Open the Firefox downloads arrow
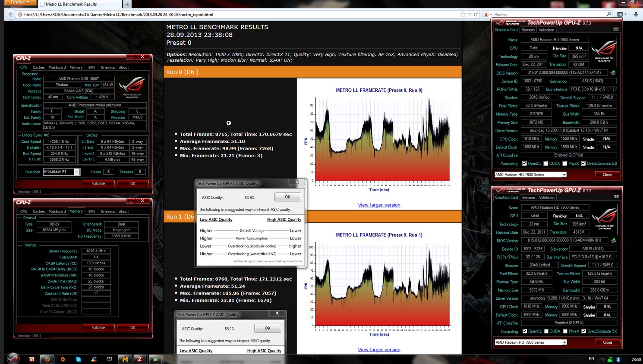 pyautogui.click(x=636, y=14)
